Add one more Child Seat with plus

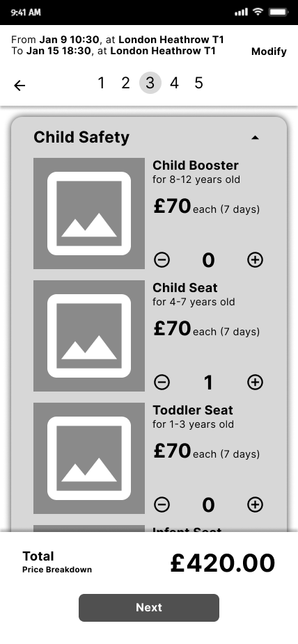(255, 383)
